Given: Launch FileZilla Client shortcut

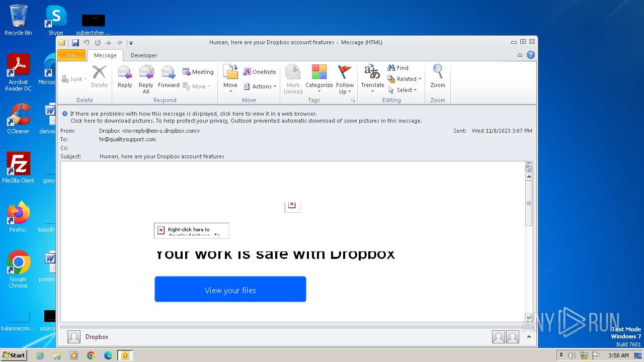Looking at the screenshot, I should click(x=18, y=168).
